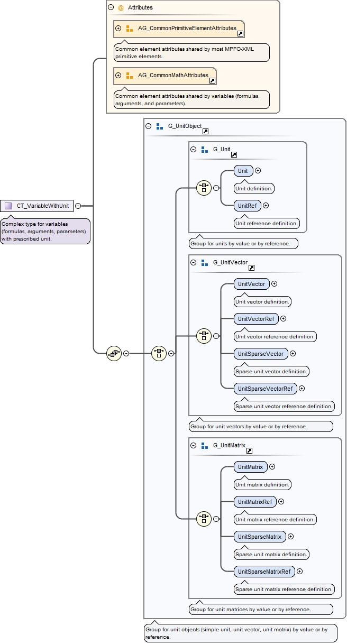Collapse the G_UnitMatrix group

[x=193, y=446]
